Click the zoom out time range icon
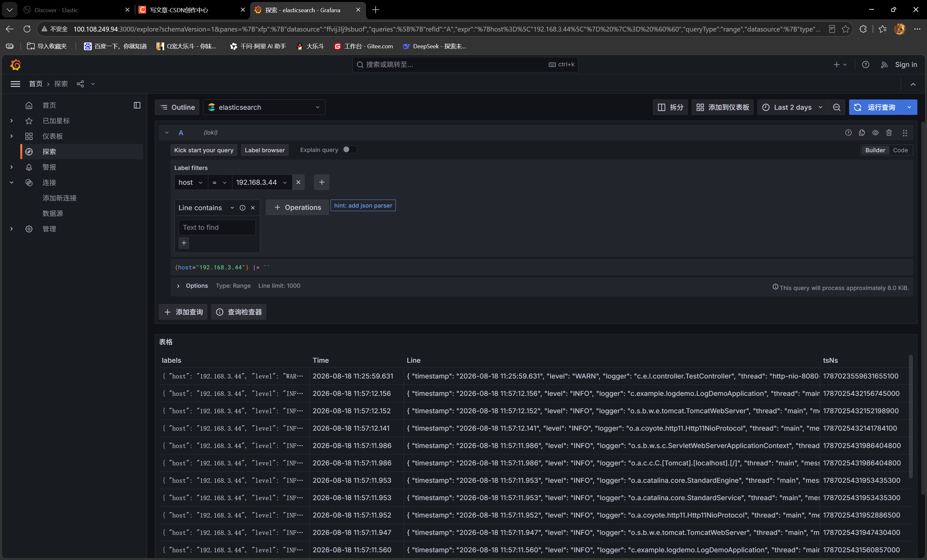Viewport: 927px width, 560px height. coord(836,107)
